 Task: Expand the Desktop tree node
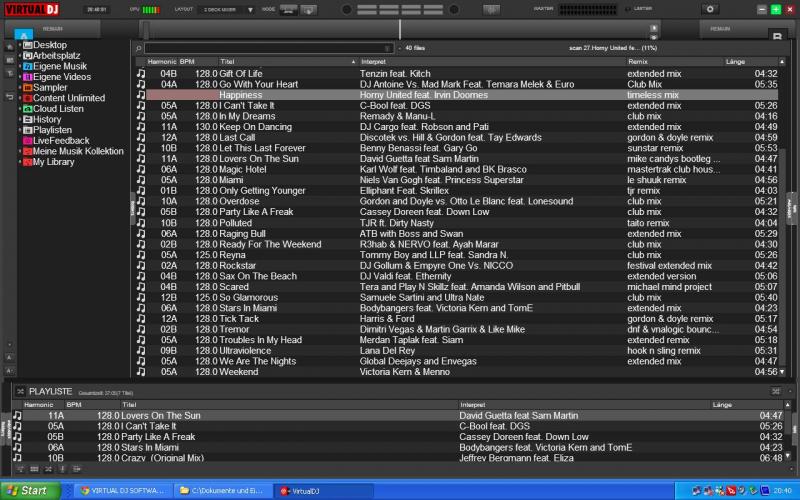coord(20,45)
